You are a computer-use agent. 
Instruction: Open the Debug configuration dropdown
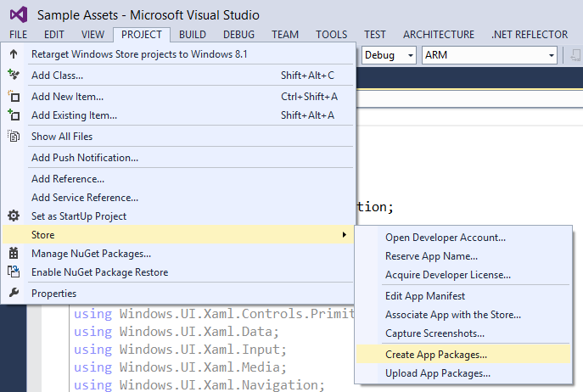(x=389, y=55)
